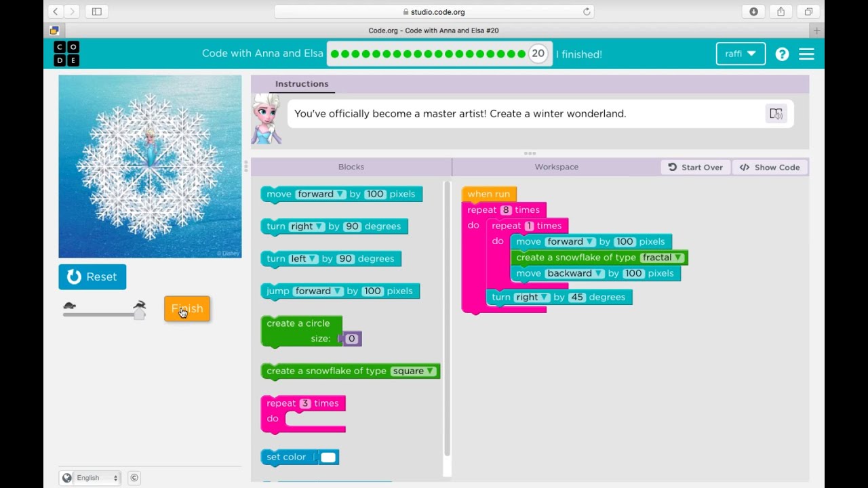Click the Safari address bar

[x=434, y=12]
